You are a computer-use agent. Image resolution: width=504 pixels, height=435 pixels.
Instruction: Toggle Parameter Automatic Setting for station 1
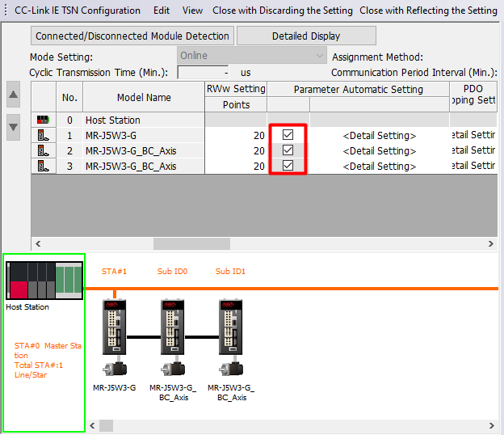[288, 135]
